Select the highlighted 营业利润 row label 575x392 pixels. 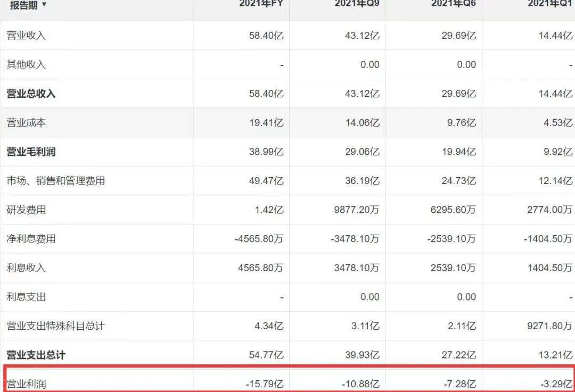click(x=26, y=383)
